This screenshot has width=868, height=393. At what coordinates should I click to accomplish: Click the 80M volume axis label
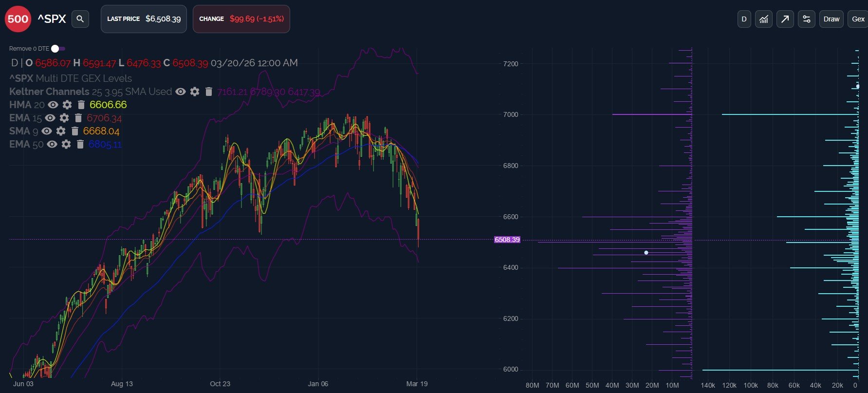coord(533,385)
